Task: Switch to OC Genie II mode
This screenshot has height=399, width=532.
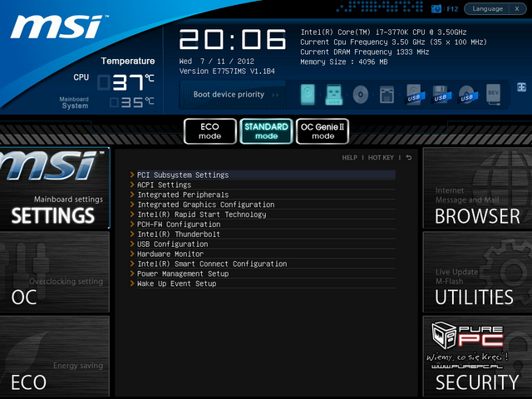Action: (x=323, y=131)
